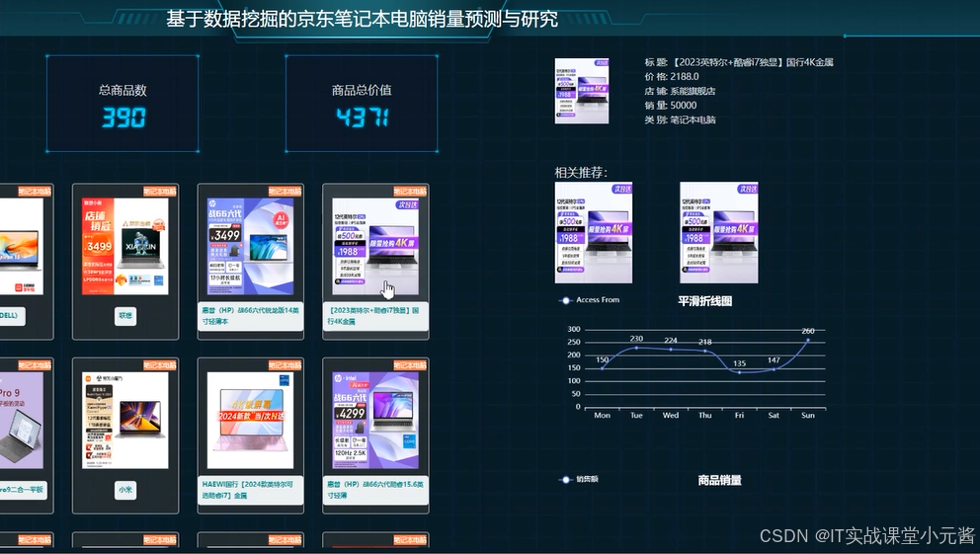Click the product detail image beside 标题

click(582, 91)
